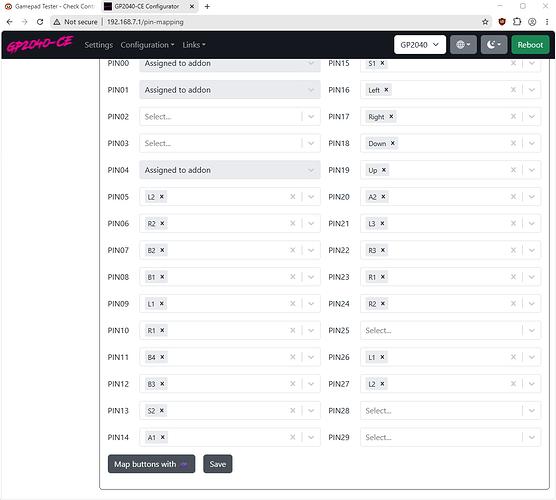The image size is (556, 500).
Task: Click the browser back arrow
Action: pos(10,22)
